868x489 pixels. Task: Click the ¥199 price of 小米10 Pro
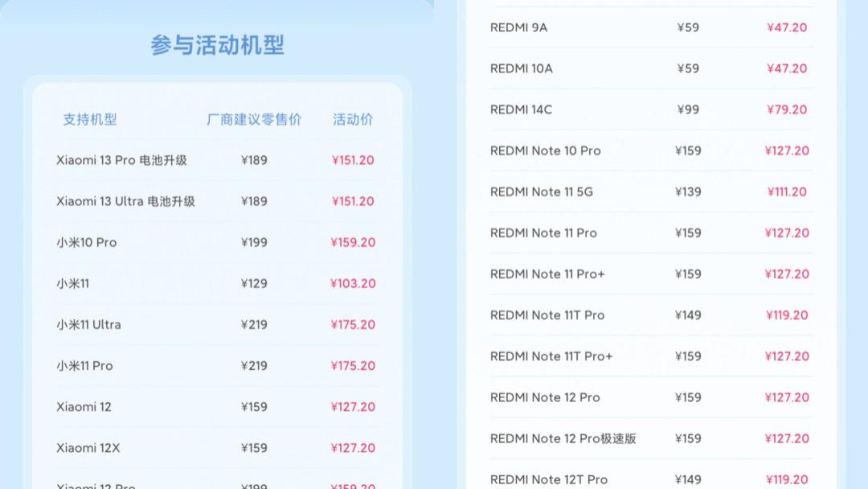pyautogui.click(x=254, y=242)
